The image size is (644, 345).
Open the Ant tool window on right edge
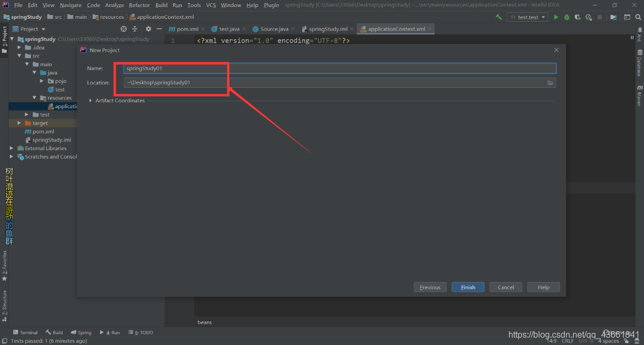(640, 34)
